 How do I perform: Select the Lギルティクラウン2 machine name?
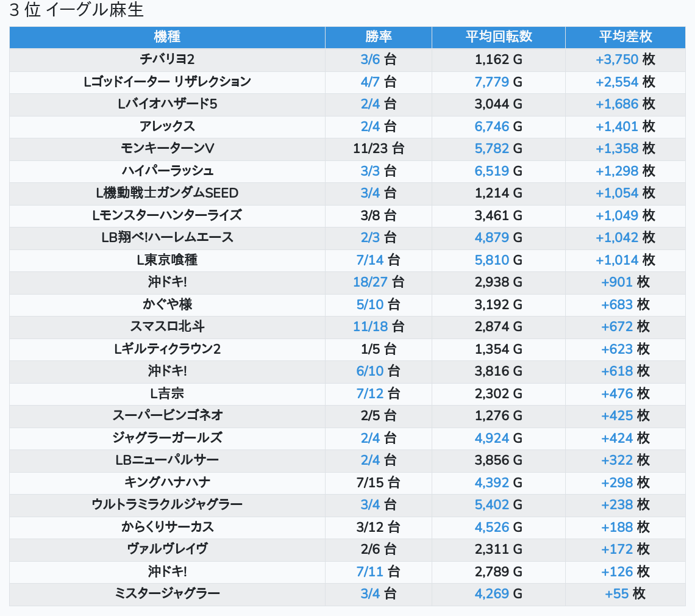167,349
